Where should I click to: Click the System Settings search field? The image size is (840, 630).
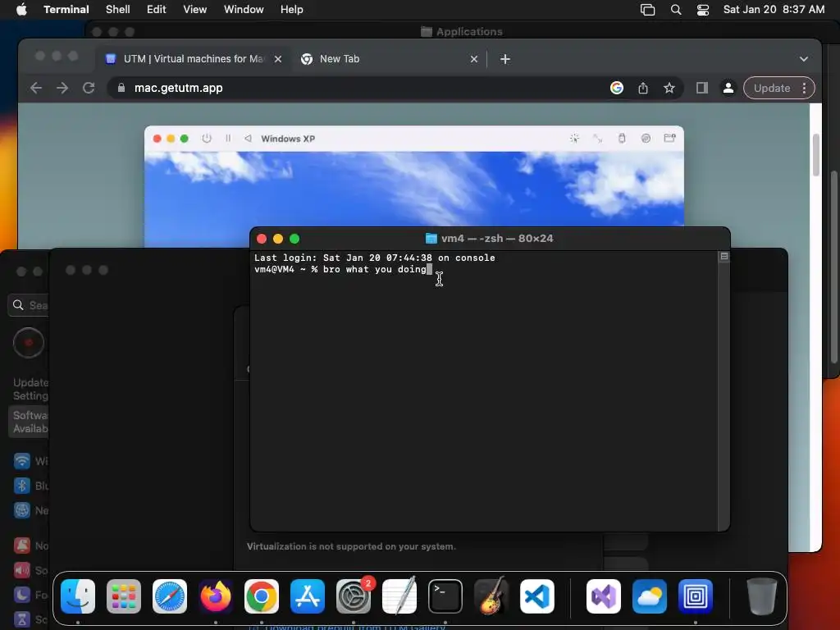[x=30, y=305]
